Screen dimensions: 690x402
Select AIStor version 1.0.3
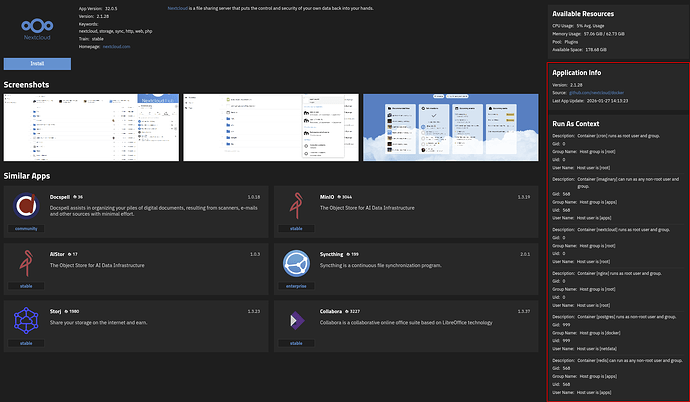[x=255, y=254]
